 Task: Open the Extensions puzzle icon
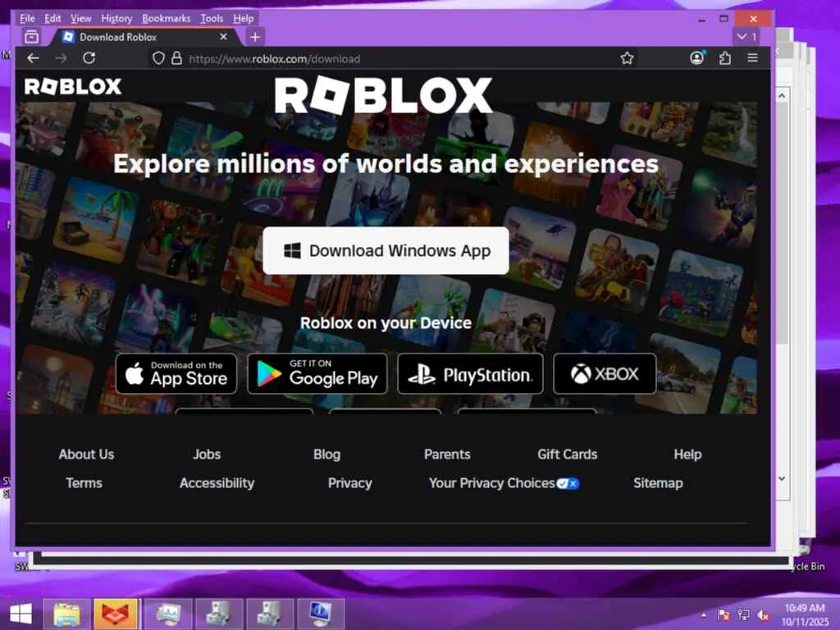pyautogui.click(x=725, y=58)
